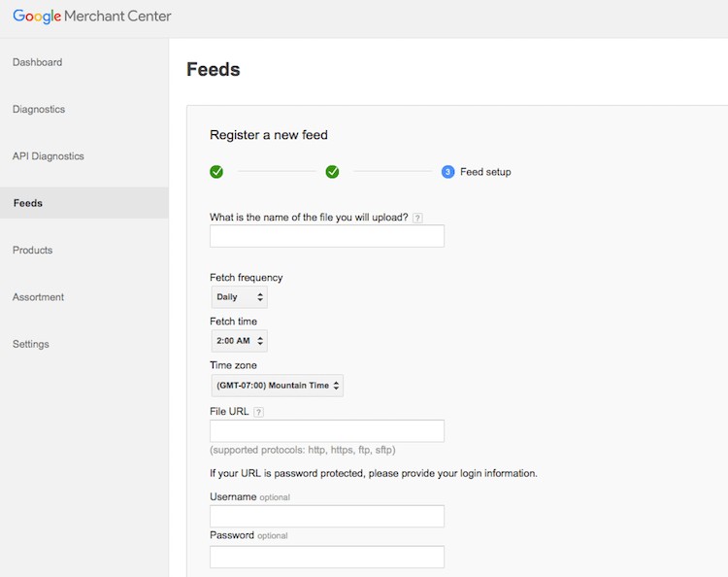The height and width of the screenshot is (577, 728).
Task: Click the first completed step checkmark
Action: [216, 172]
